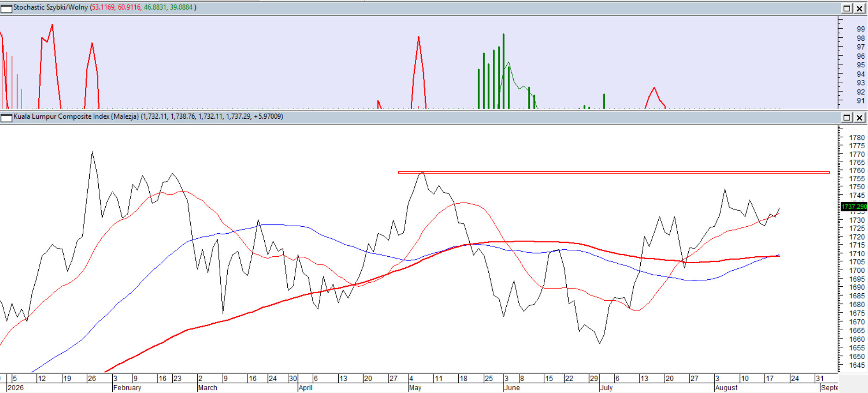Close the Kuala Lumpur Composite Index panel

[x=859, y=117]
